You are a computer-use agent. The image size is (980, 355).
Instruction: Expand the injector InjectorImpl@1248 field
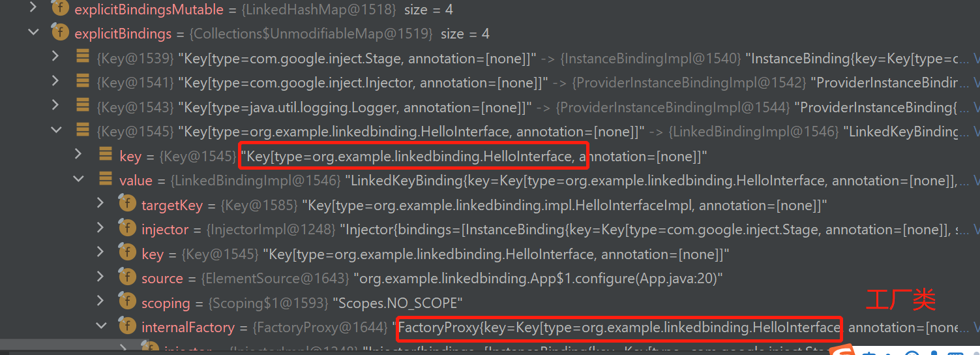(x=100, y=228)
